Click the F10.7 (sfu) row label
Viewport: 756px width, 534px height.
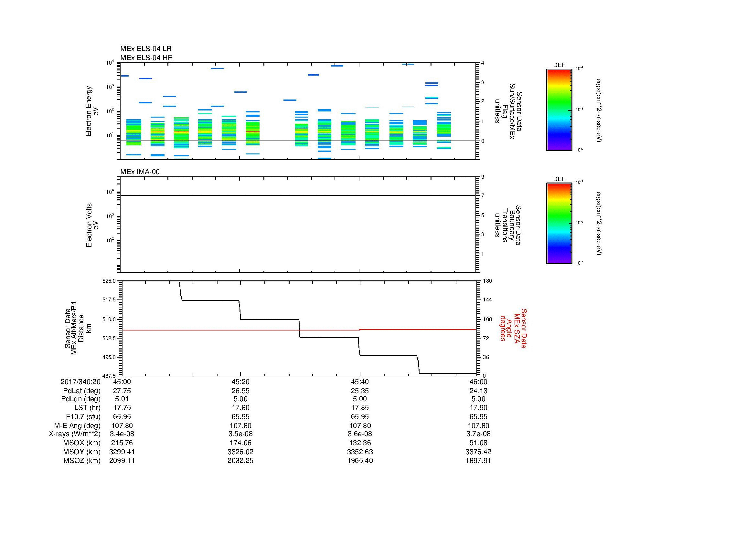(x=83, y=416)
